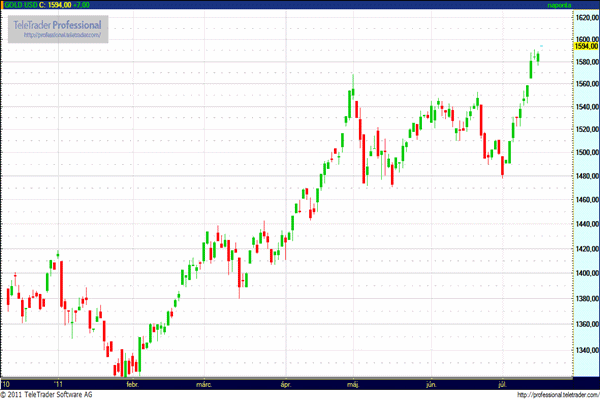This screenshot has width=600, height=400.
Task: Select the 'máj.' month label
Action: click(353, 382)
